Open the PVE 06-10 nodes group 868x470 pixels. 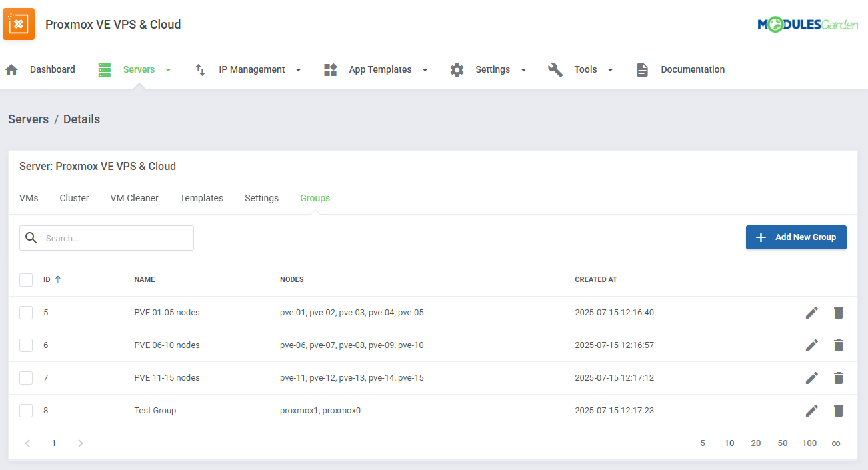tap(167, 345)
